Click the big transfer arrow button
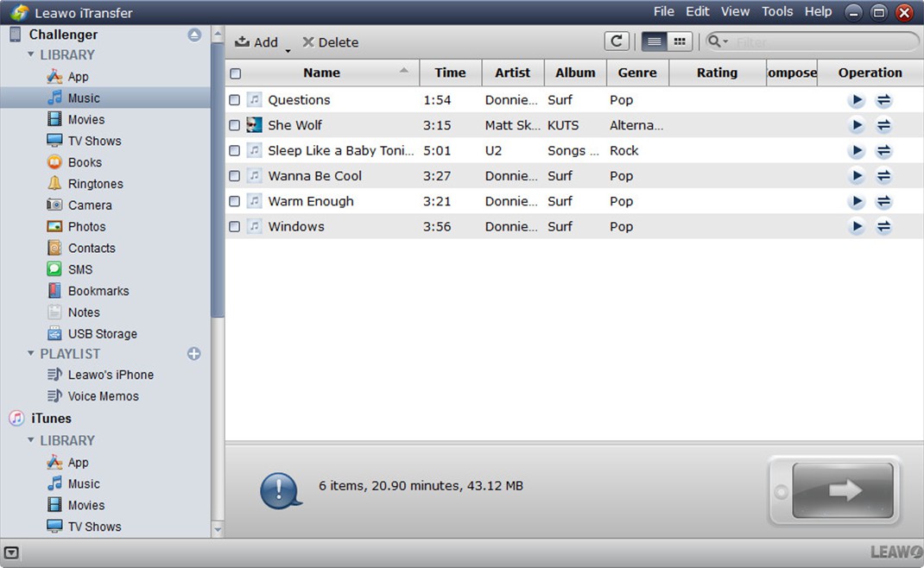Image resolution: width=924 pixels, height=568 pixels. tap(843, 490)
